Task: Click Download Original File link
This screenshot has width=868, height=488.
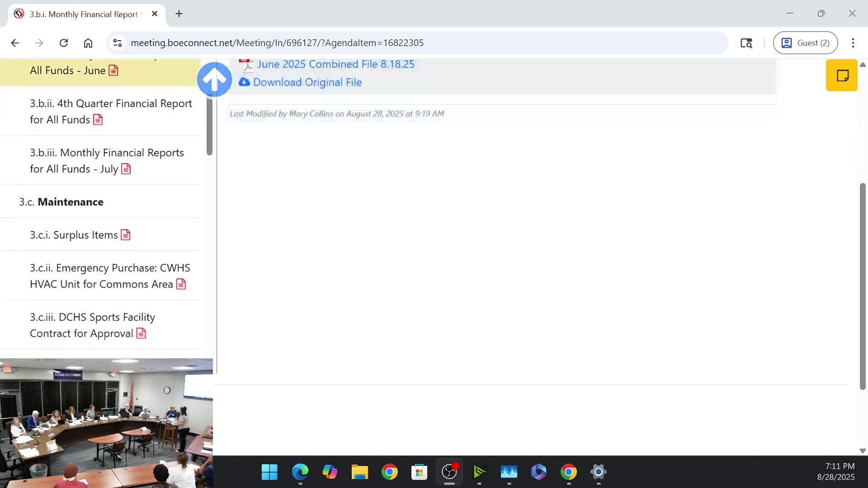Action: (307, 82)
